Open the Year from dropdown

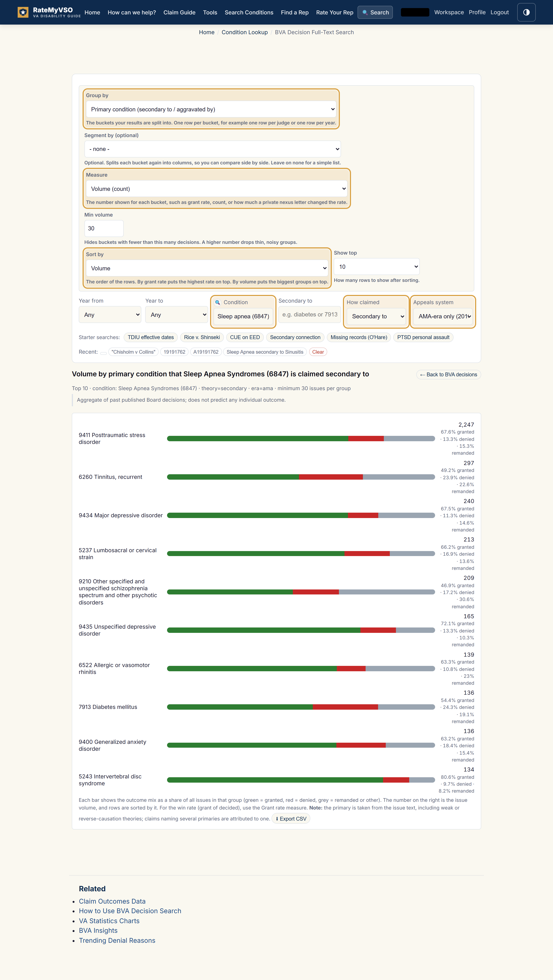coord(110,315)
